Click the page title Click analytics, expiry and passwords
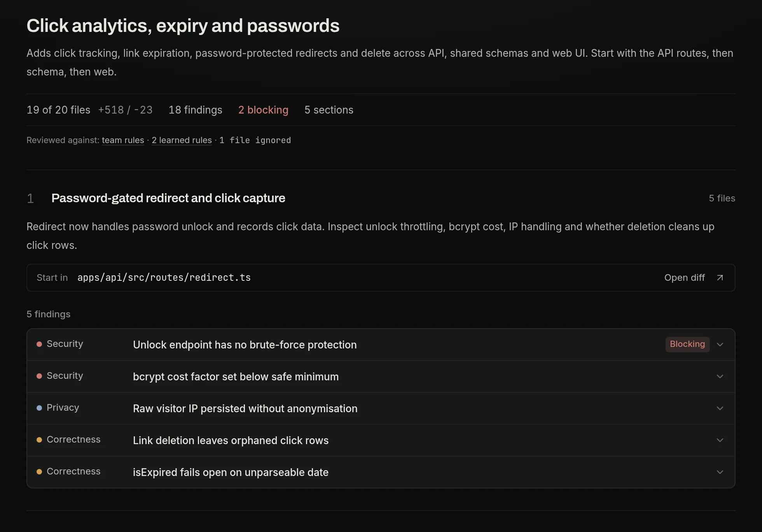 [x=183, y=26]
